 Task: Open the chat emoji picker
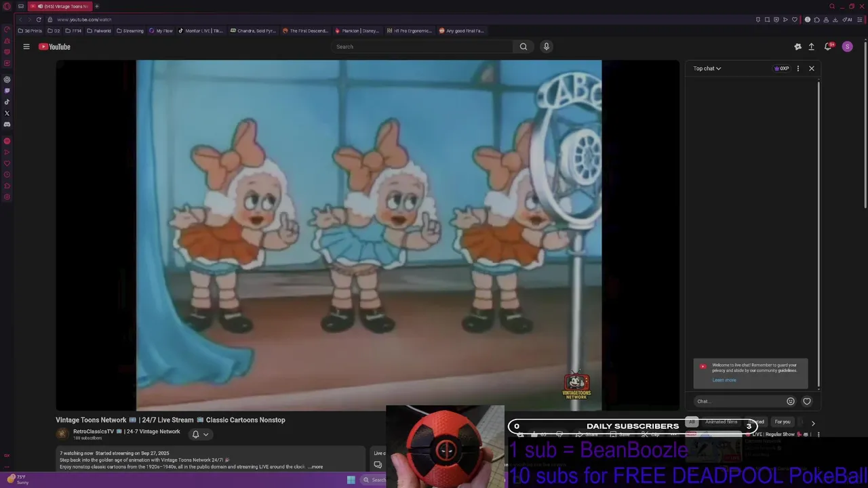791,401
